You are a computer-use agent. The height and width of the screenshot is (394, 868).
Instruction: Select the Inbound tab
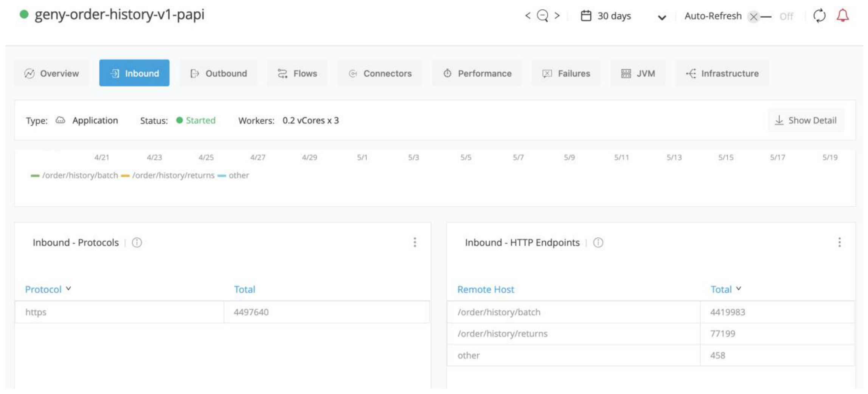(134, 73)
